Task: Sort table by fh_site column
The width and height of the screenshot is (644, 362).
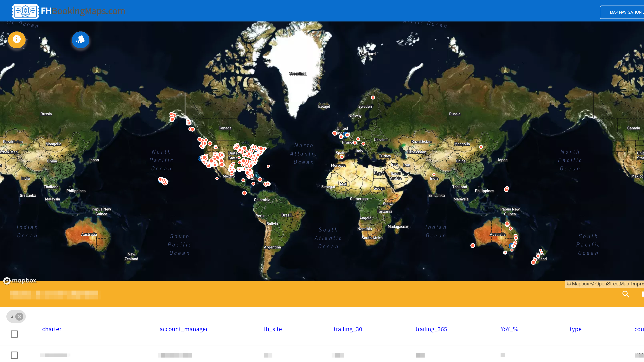Action: click(x=273, y=329)
